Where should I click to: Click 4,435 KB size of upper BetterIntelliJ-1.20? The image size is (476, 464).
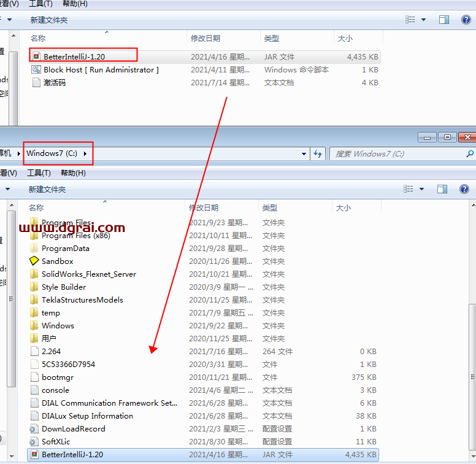363,57
